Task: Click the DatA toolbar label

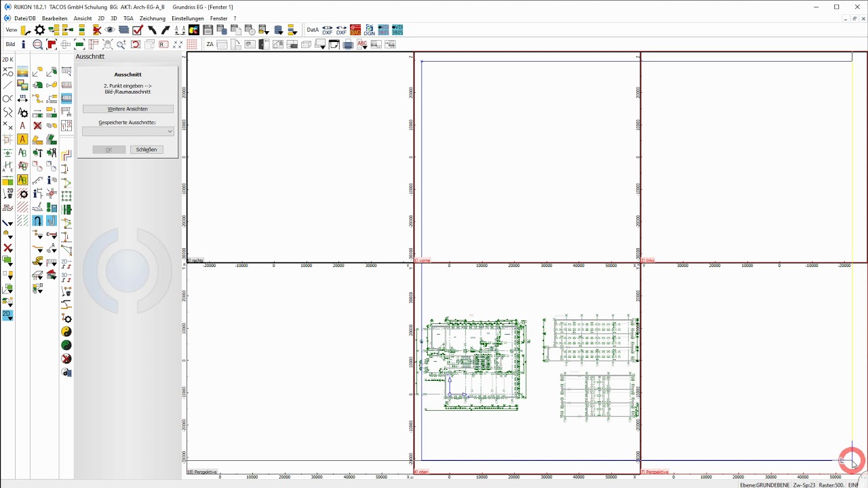Action: click(x=313, y=30)
